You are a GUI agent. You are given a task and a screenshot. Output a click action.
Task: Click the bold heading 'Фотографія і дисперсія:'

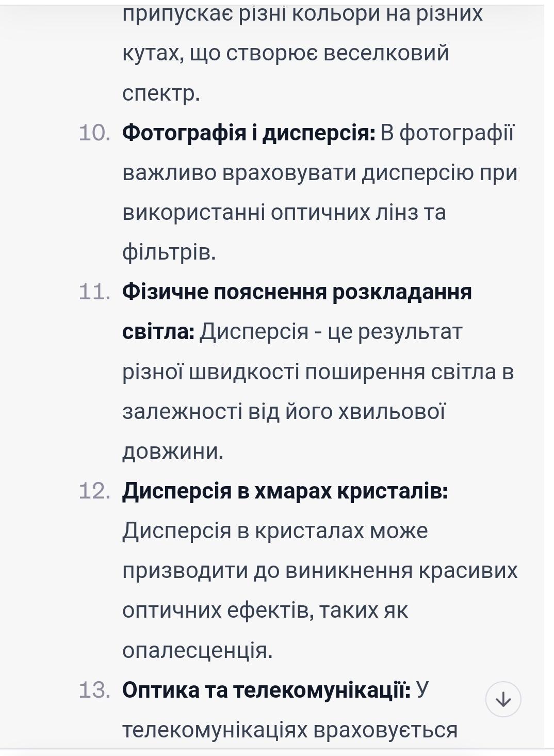pyautogui.click(x=249, y=133)
